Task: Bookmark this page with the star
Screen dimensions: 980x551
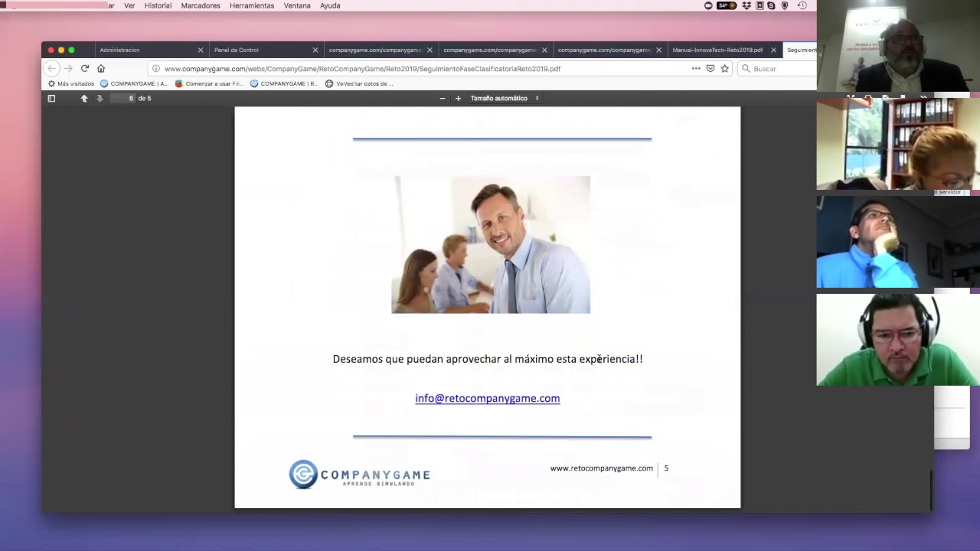Action: click(725, 68)
